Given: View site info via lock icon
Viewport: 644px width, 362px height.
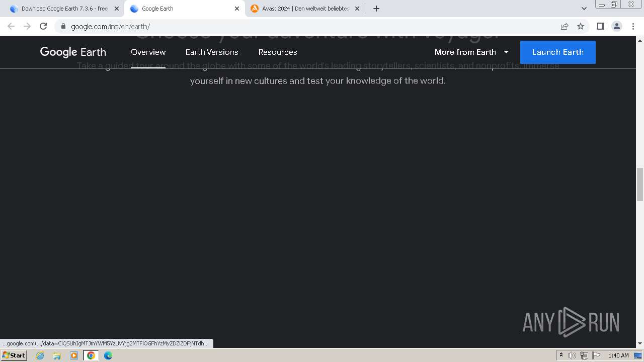Looking at the screenshot, I should point(63,26).
